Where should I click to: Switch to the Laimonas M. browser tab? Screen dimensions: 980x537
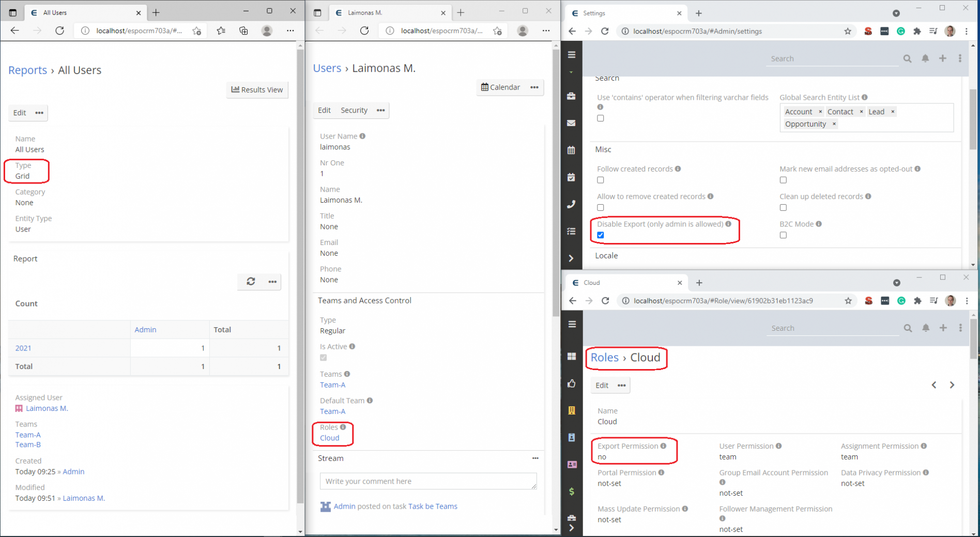388,12
